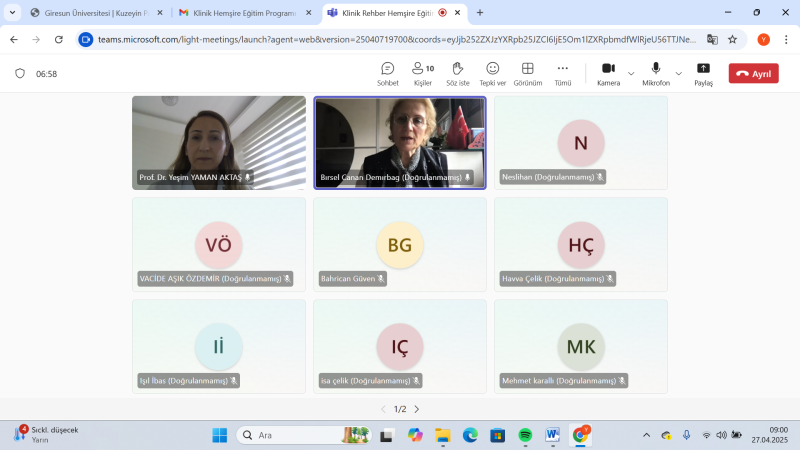Toggle the Mikrofon mute

pos(656,74)
